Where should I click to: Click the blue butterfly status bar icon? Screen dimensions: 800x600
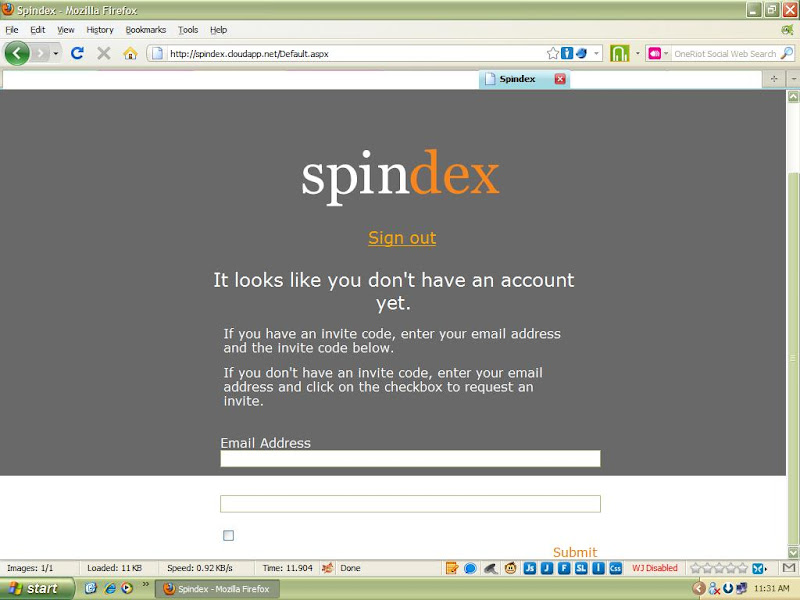[x=759, y=568]
